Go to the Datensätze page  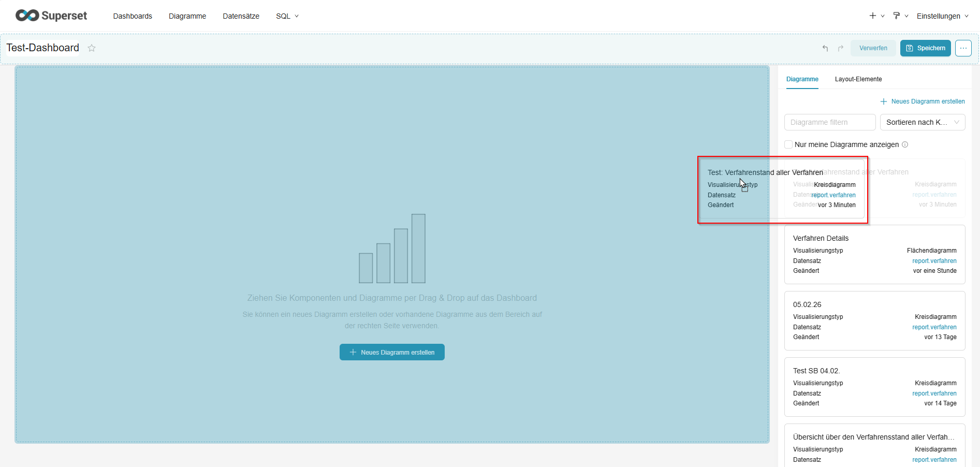click(x=241, y=16)
